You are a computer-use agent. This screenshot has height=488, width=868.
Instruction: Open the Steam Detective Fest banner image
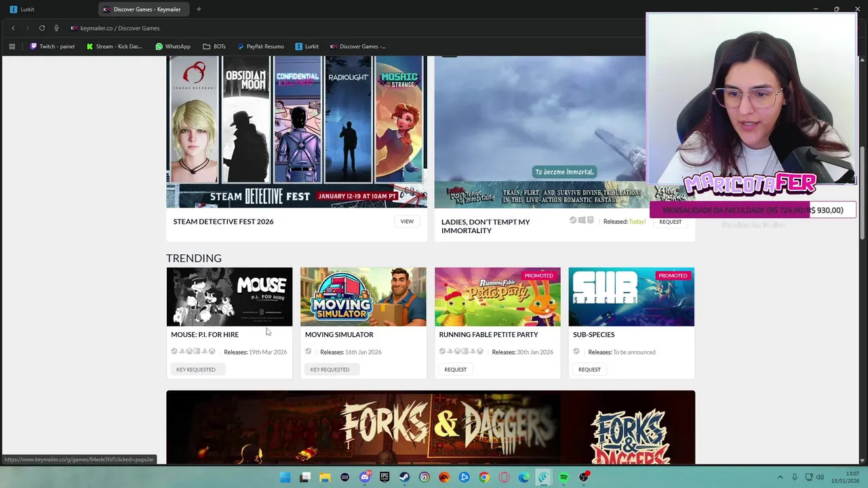click(x=297, y=131)
